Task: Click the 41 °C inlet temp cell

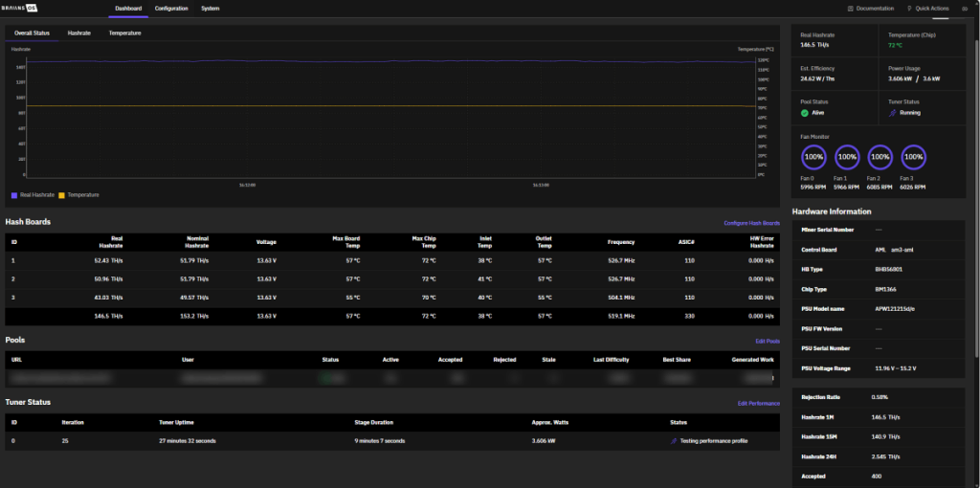Action: pos(485,278)
